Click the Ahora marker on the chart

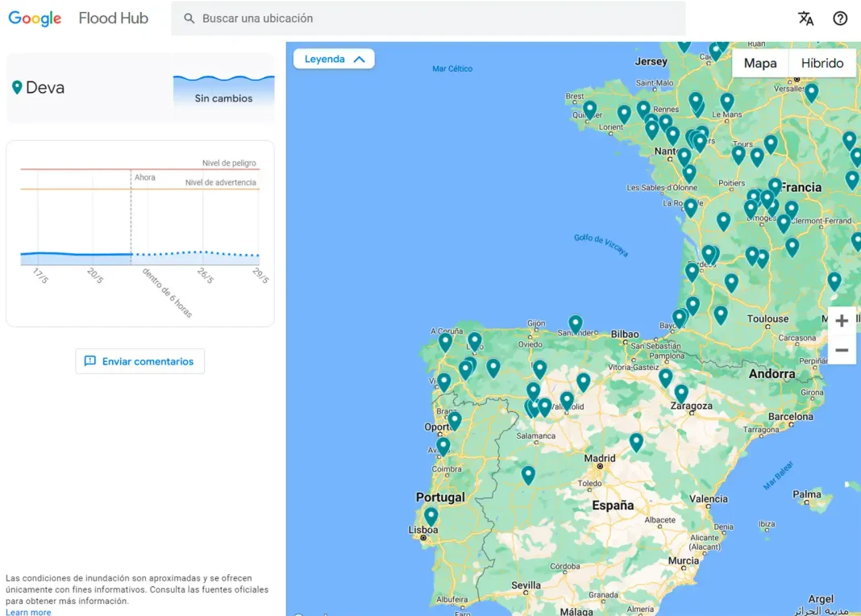point(144,177)
